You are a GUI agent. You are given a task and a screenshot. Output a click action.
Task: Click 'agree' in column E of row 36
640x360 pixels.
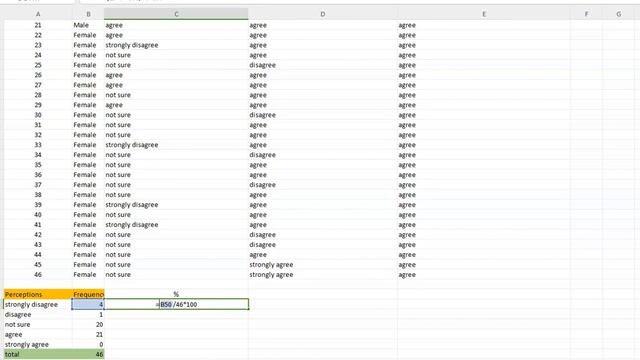pos(407,175)
